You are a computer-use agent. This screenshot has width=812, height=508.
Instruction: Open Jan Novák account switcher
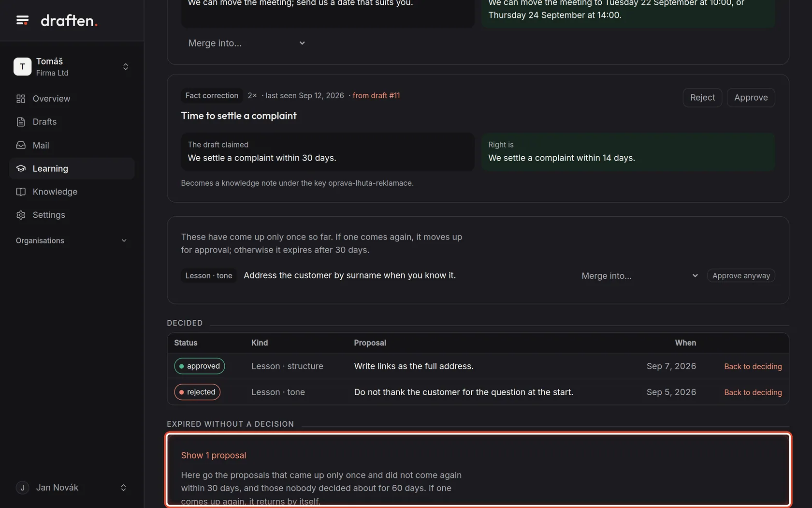72,488
